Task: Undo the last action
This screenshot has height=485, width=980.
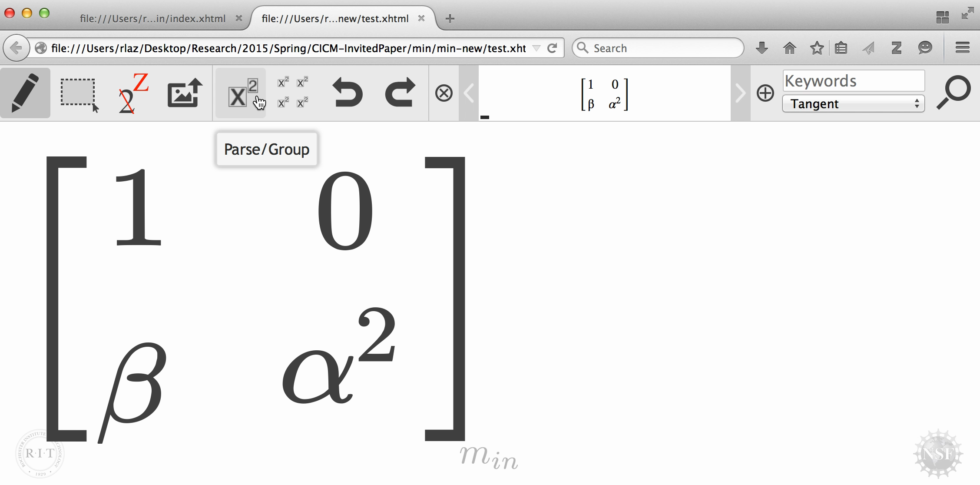Action: 347,93
